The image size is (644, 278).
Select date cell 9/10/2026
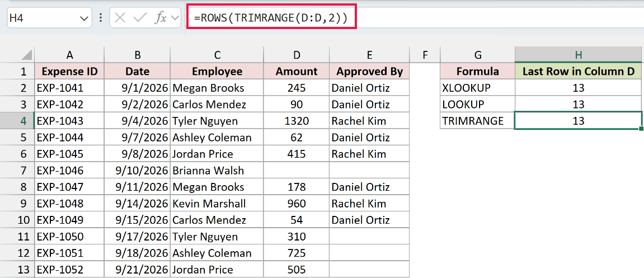pos(137,171)
